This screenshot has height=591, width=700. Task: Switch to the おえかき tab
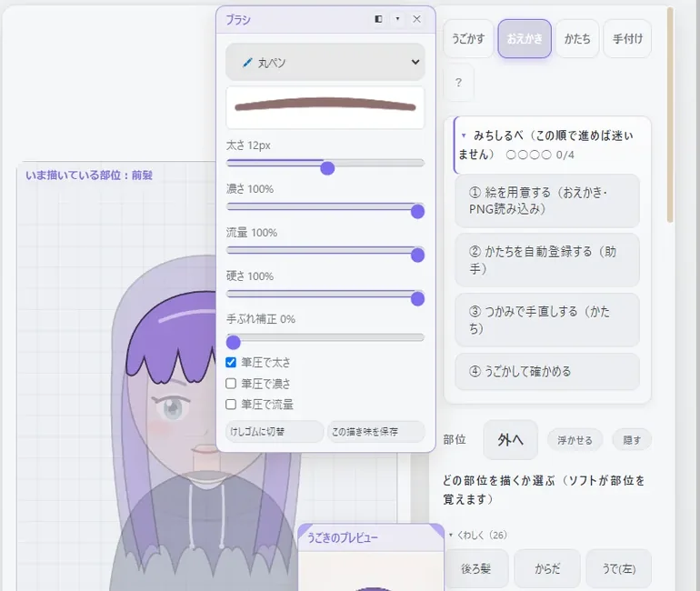525,39
